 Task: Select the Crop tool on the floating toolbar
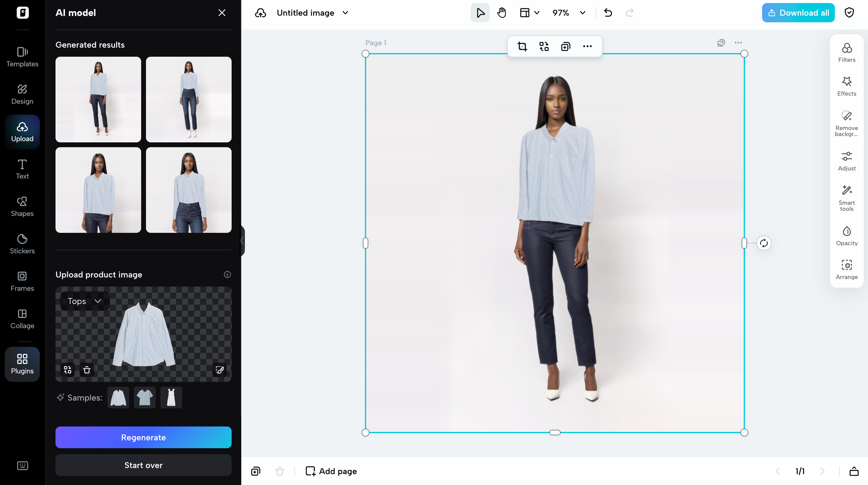pos(522,46)
